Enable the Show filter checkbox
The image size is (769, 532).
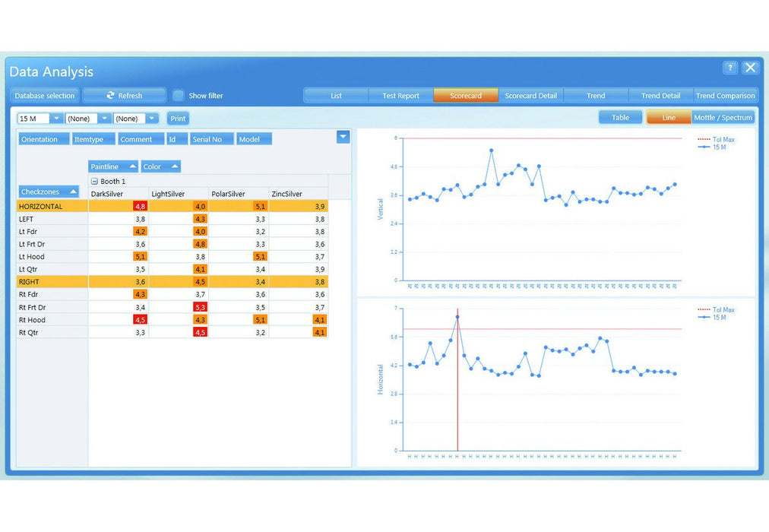(179, 96)
